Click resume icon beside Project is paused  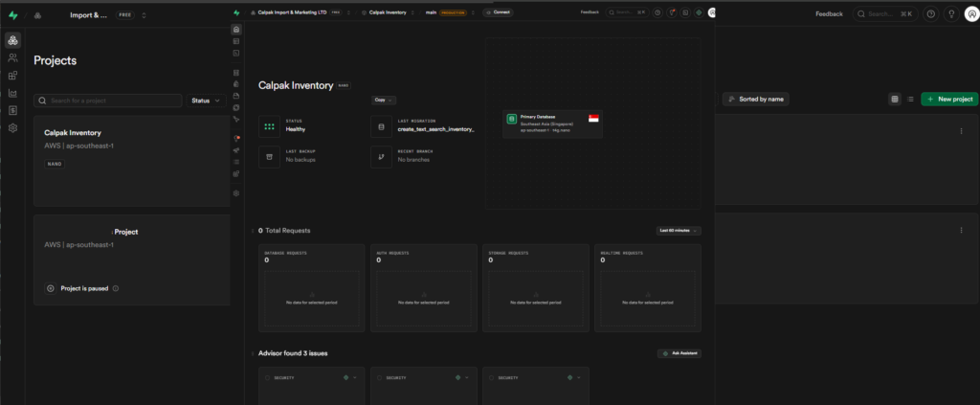[x=51, y=289]
